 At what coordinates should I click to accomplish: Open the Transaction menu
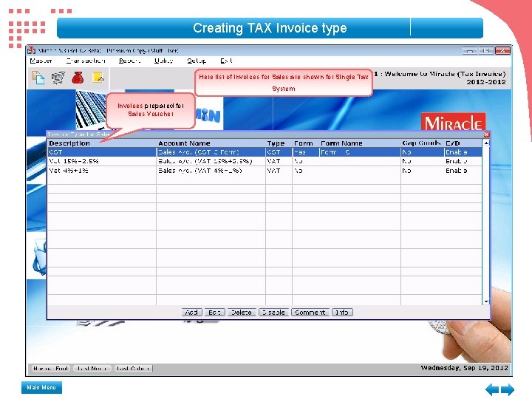(86, 61)
